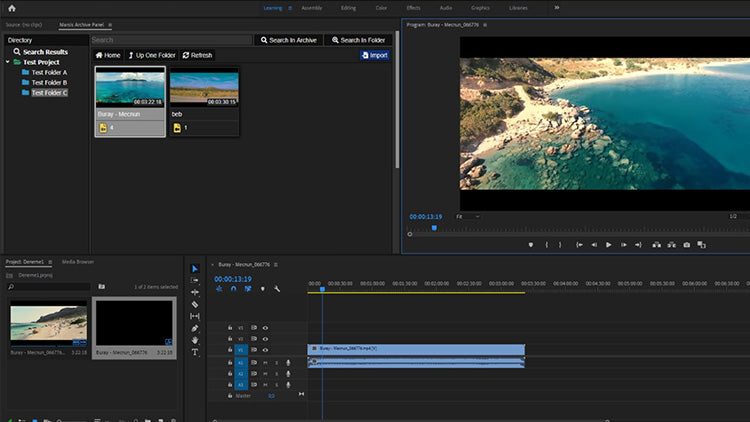The height and width of the screenshot is (422, 750).
Task: Click the Import button in archive panel
Action: click(375, 55)
